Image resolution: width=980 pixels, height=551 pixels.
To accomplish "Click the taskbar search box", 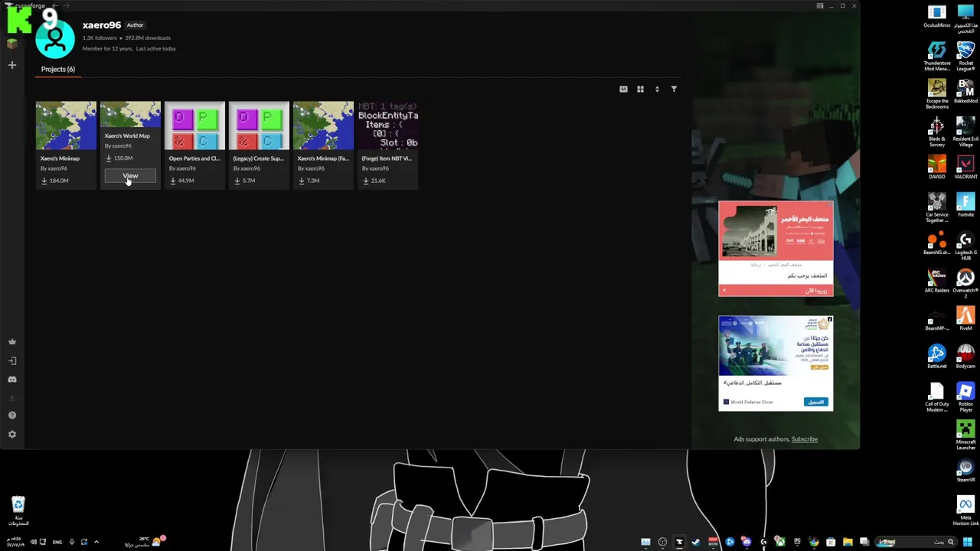I will [x=915, y=543].
